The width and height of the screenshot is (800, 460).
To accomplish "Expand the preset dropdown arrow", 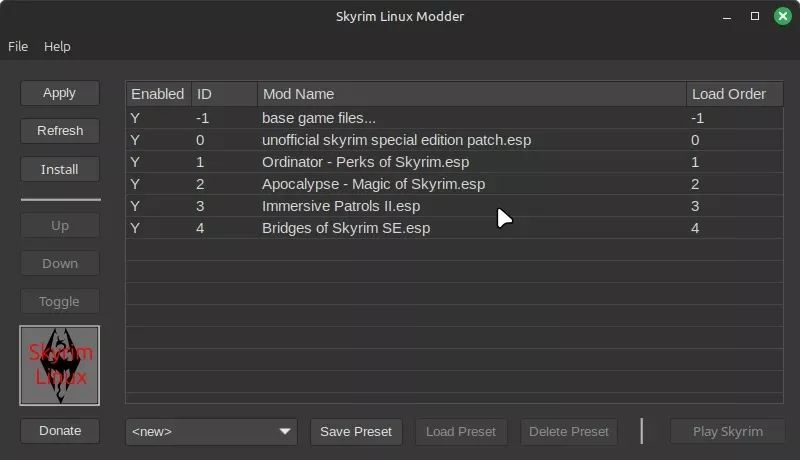I will (x=285, y=431).
